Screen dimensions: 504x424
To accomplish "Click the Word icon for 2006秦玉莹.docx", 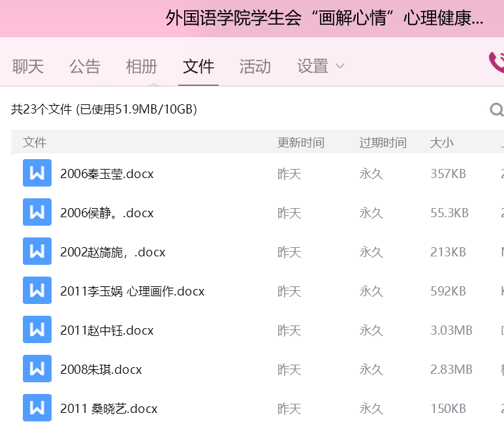I will click(x=37, y=174).
